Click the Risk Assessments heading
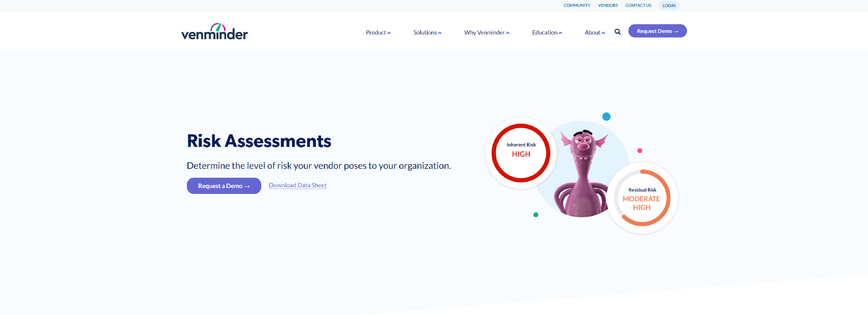 tap(259, 141)
